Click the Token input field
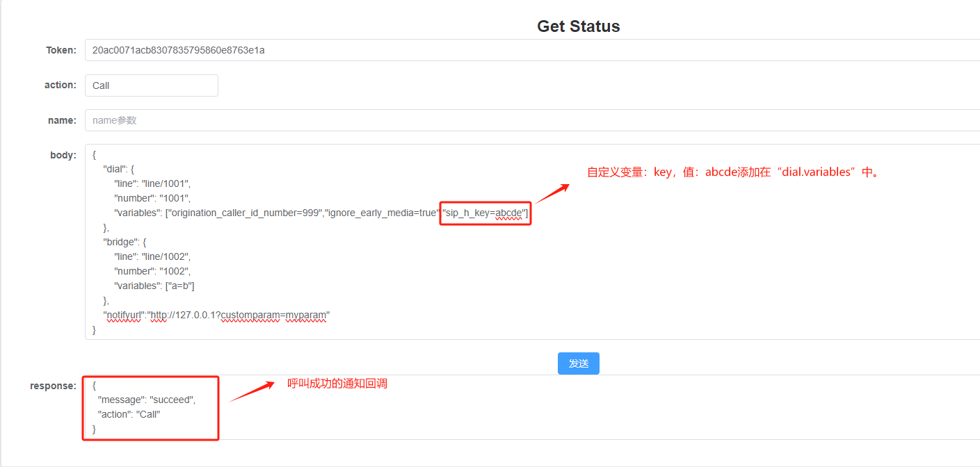980x467 pixels. (529, 50)
